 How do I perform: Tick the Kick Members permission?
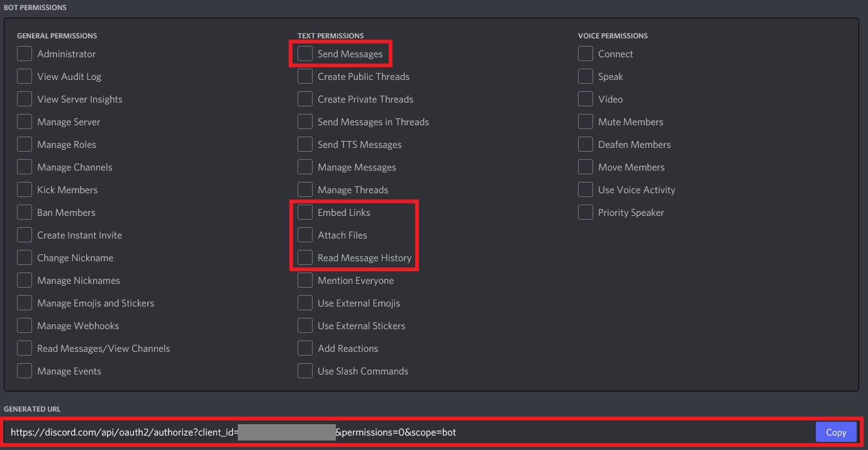click(25, 190)
